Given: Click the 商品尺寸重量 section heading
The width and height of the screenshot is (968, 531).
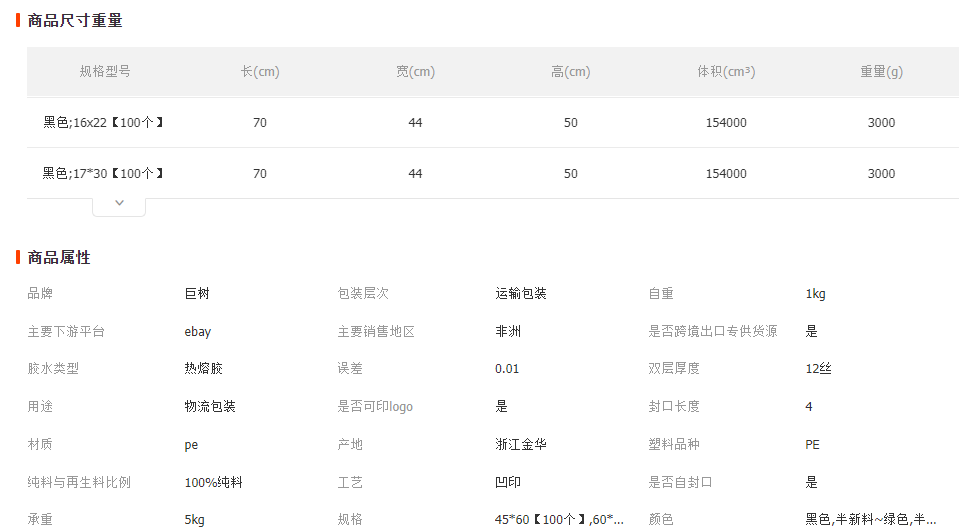Looking at the screenshot, I should pos(75,20).
